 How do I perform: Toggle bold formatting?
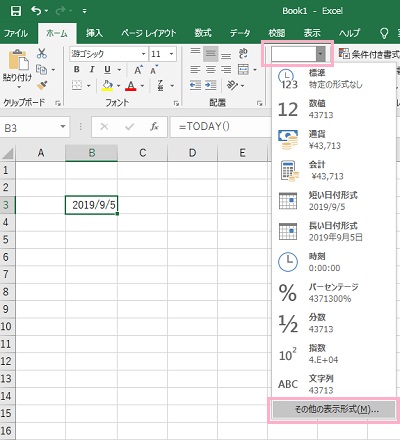tap(77, 69)
